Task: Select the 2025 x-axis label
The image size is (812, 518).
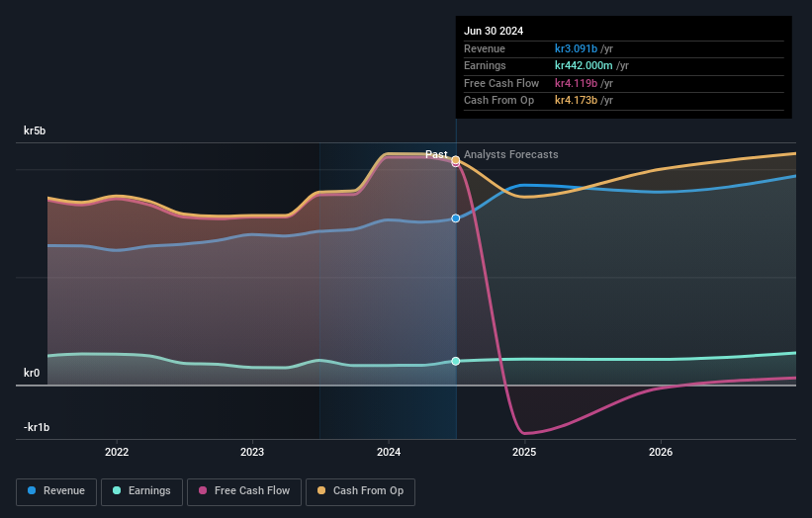Action: (x=524, y=452)
